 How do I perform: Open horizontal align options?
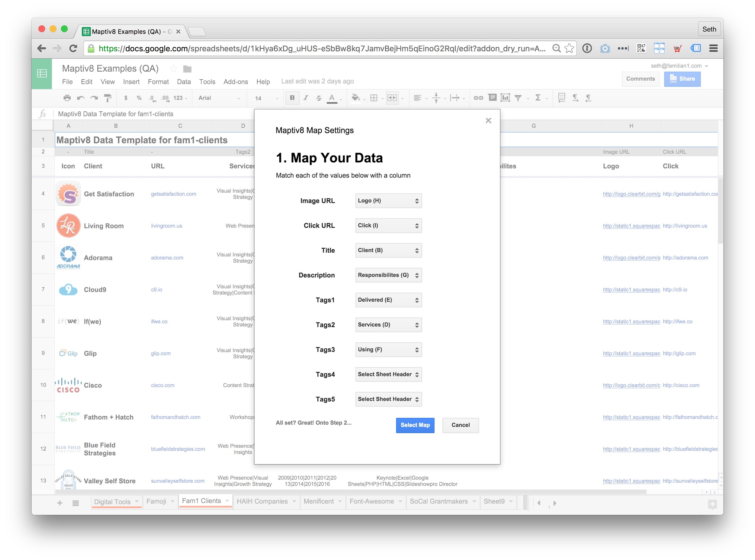click(417, 98)
